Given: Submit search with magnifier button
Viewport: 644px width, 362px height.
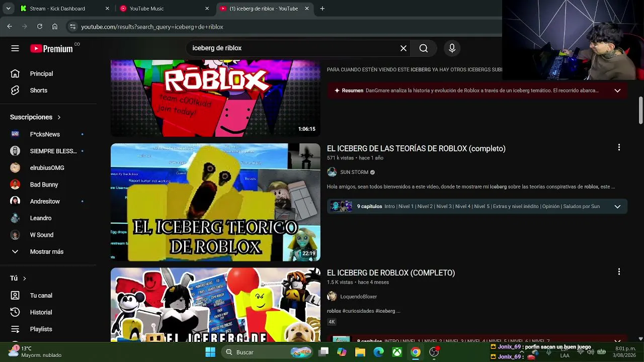Looking at the screenshot, I should tap(424, 48).
